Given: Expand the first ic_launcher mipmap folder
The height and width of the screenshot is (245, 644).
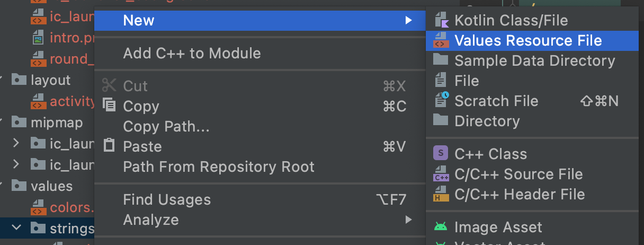Looking at the screenshot, I should click(16, 143).
